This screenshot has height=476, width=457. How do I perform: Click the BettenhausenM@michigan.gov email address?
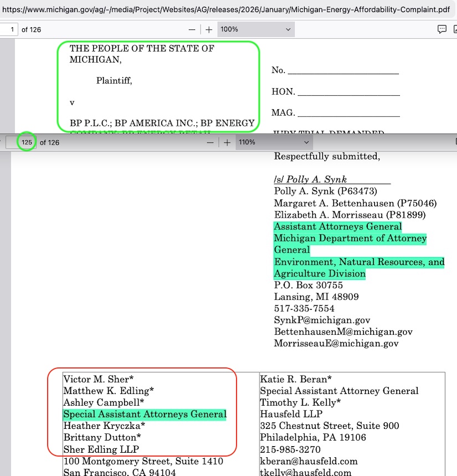343,332
